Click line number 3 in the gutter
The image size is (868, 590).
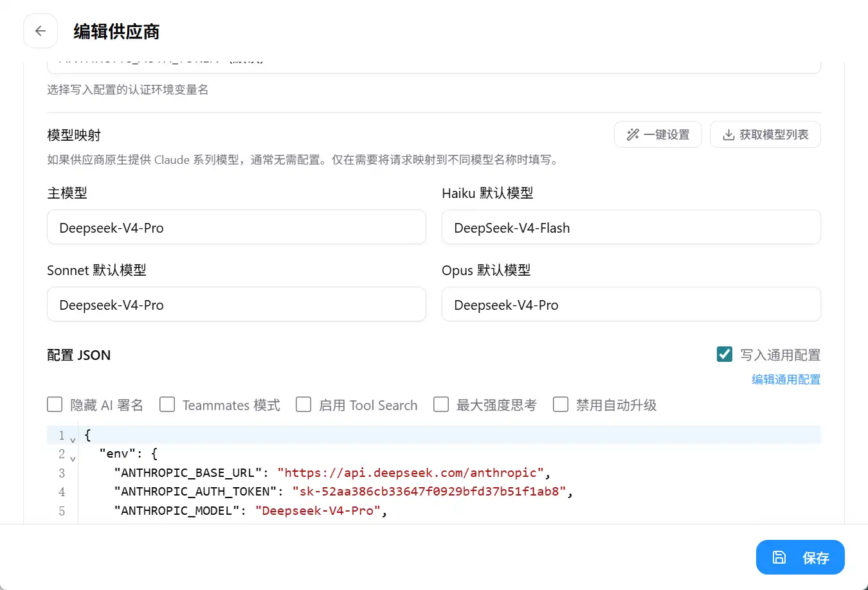(x=62, y=473)
